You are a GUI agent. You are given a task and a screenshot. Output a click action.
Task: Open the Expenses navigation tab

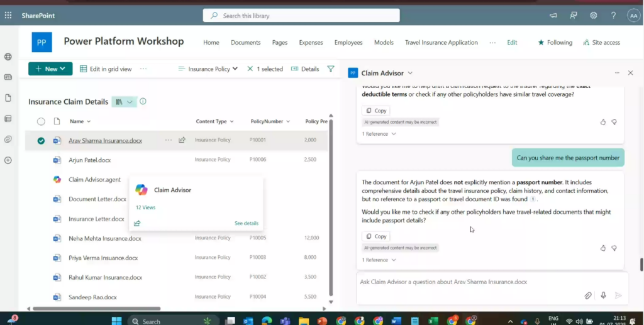[311, 42]
